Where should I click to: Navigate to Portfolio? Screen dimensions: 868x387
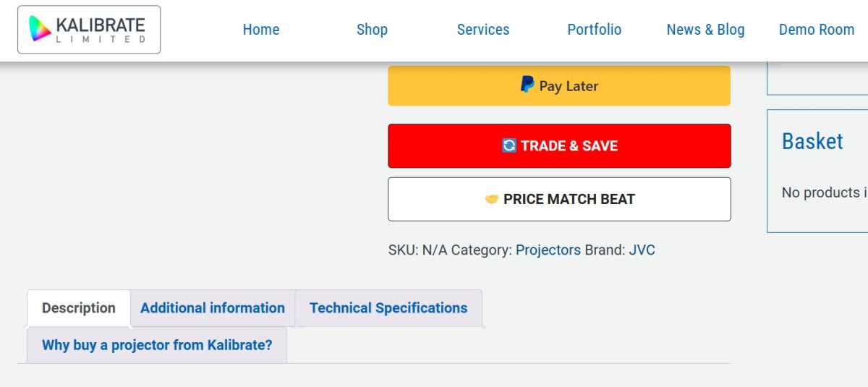595,30
